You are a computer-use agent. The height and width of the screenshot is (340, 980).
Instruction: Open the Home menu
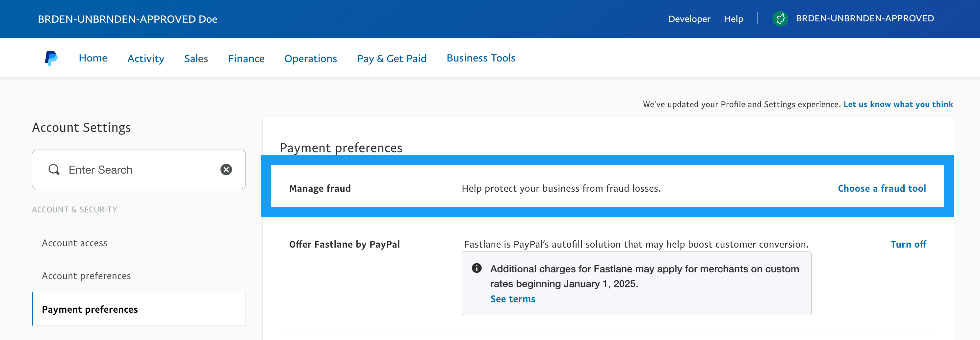coord(93,58)
